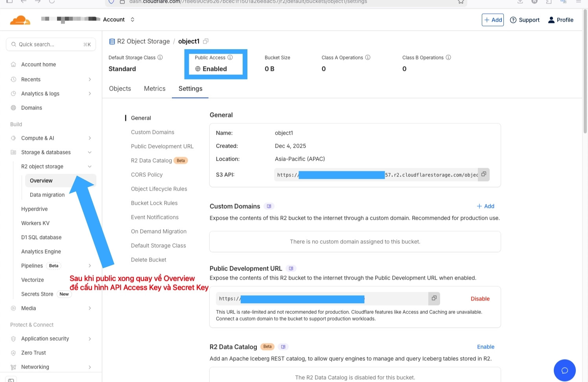The width and height of the screenshot is (588, 382).
Task: Open the account switcher dropdown
Action: click(132, 19)
